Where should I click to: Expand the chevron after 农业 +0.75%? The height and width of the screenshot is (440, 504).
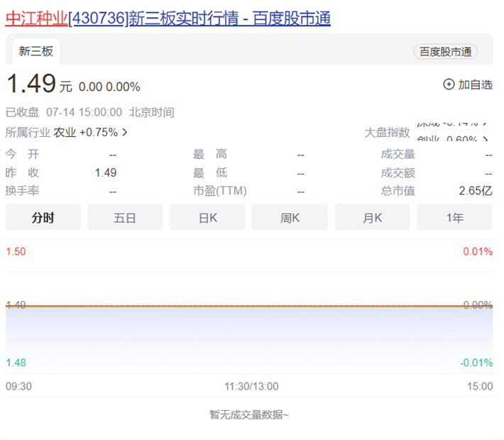point(125,132)
